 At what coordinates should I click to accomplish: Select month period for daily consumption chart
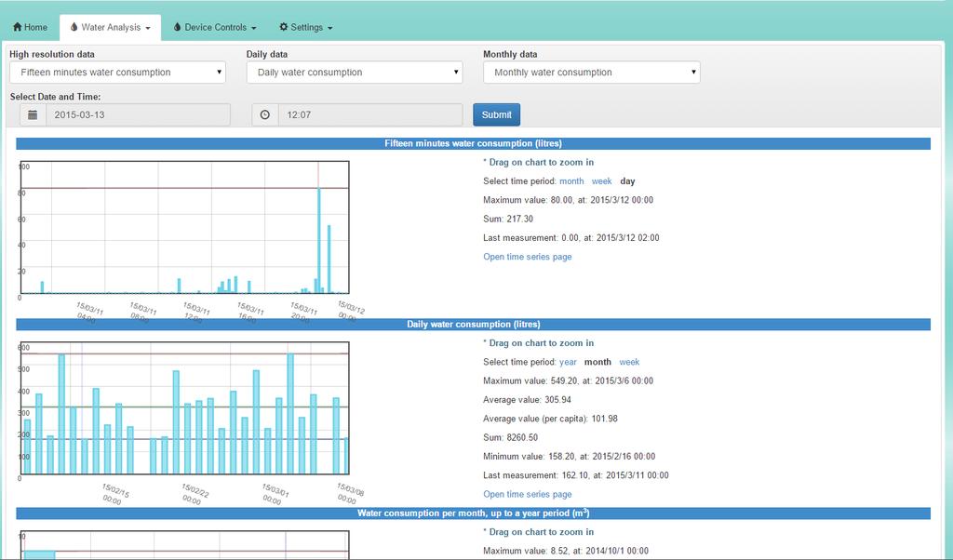point(597,362)
